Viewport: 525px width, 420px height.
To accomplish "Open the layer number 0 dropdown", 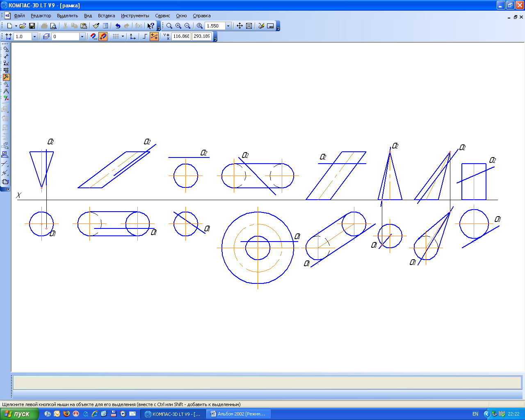I will click(x=82, y=37).
